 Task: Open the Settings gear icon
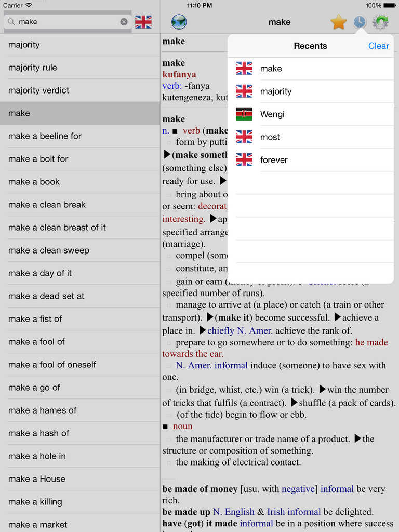(x=380, y=22)
